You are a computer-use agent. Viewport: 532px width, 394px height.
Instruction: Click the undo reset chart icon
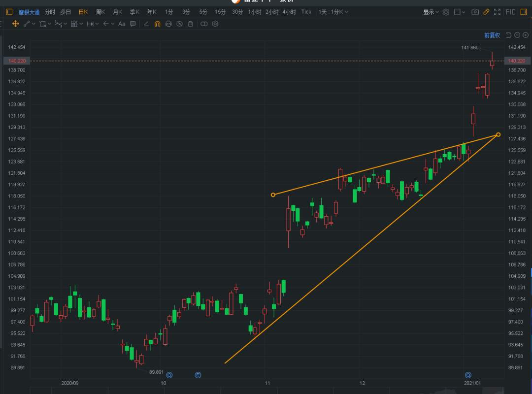tap(508, 35)
